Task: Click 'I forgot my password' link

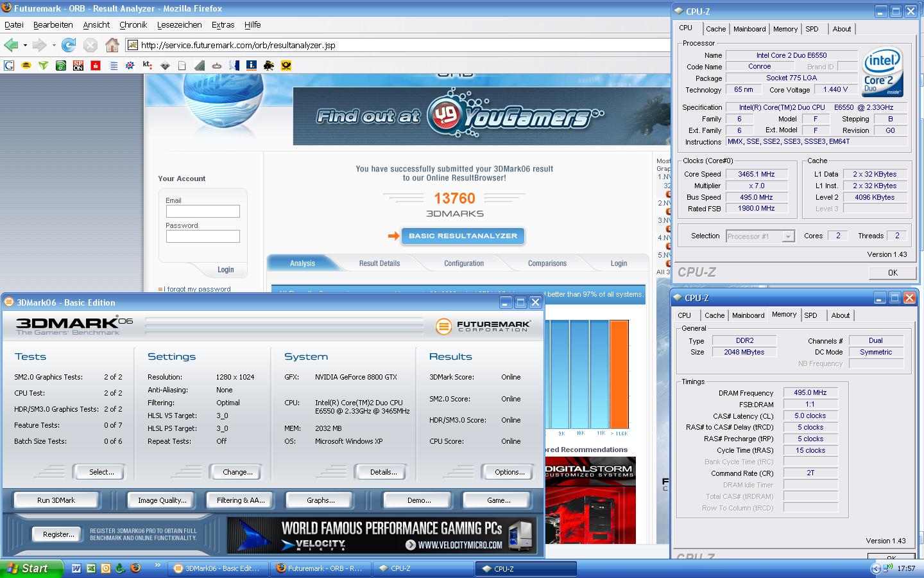Action: [x=197, y=290]
